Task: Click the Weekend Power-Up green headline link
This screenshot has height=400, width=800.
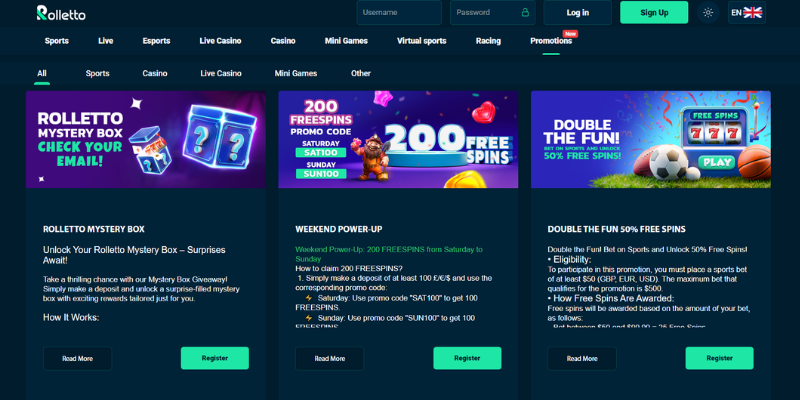Action: (389, 254)
